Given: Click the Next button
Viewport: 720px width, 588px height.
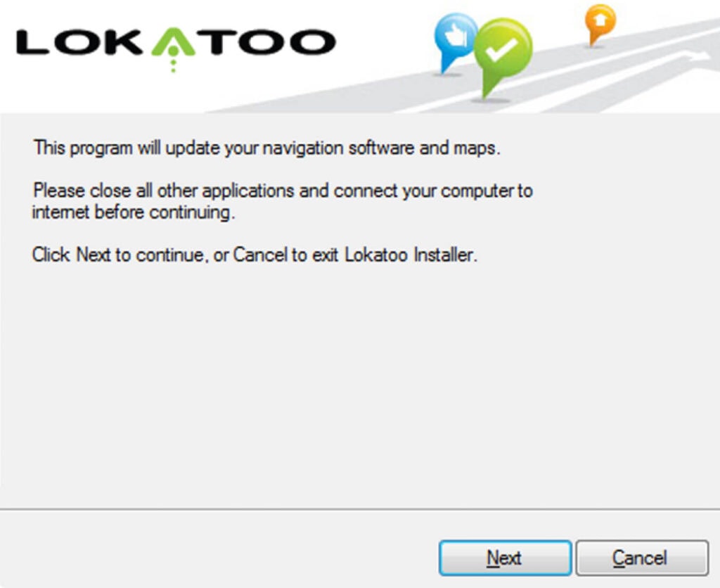Looking at the screenshot, I should [x=505, y=558].
